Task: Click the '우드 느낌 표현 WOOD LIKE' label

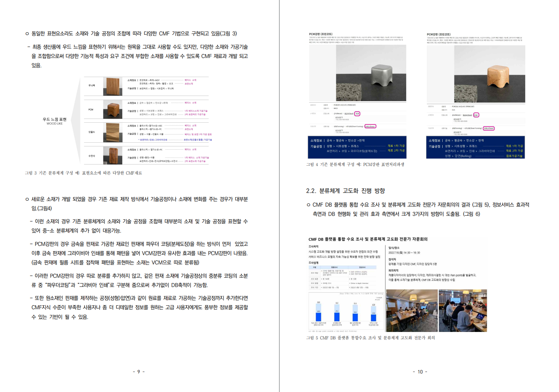Action: 54,121
